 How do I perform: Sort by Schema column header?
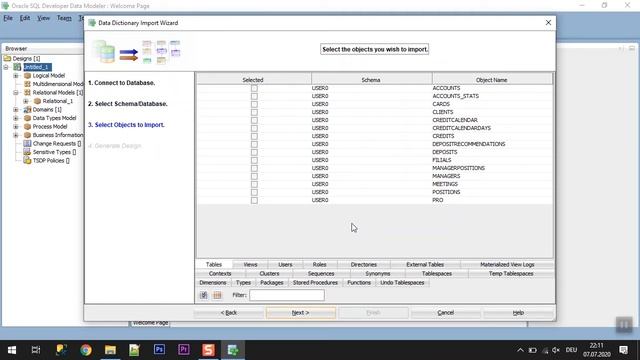[371, 80]
